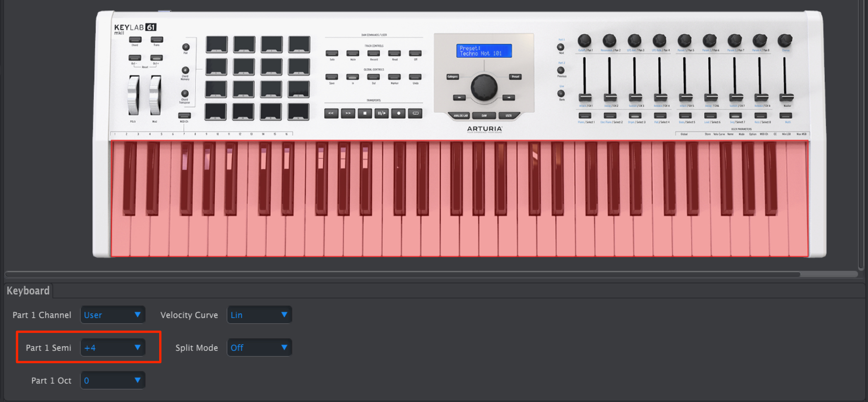Image resolution: width=868 pixels, height=402 pixels.
Task: Click the Sustain / CH 3 fader
Action: (635, 98)
